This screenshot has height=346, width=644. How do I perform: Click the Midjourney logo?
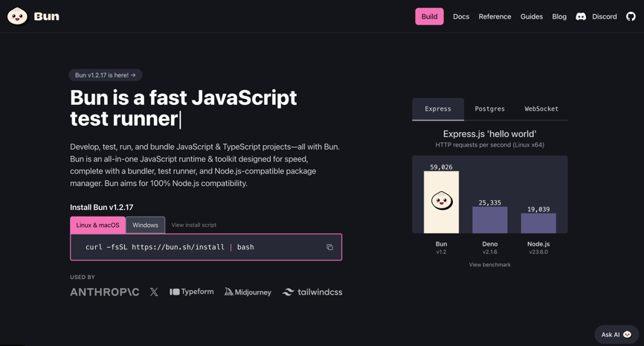point(248,292)
